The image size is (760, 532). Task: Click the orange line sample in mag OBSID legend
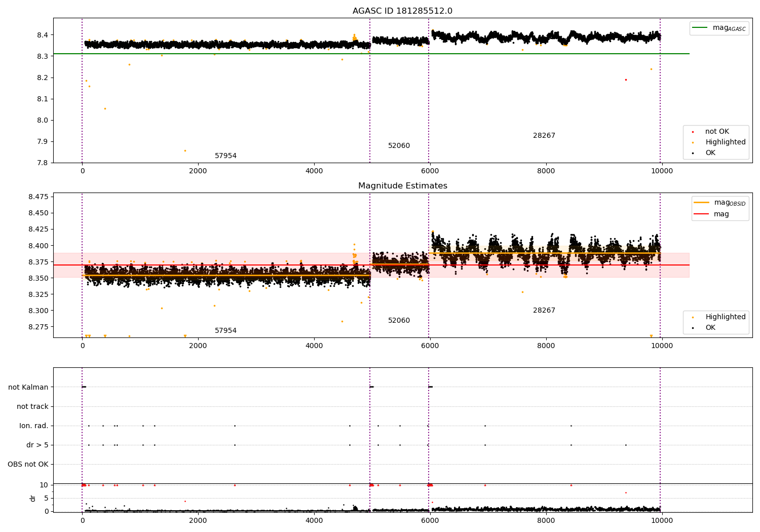pos(702,203)
